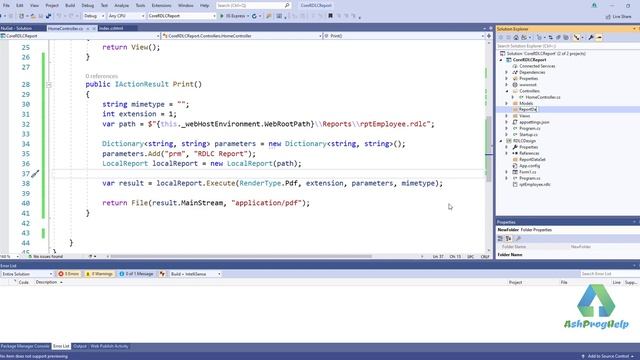The image size is (640, 360).
Task: Click the Visual Studio Search (Ctrl+Q) box
Action: coord(253,5)
